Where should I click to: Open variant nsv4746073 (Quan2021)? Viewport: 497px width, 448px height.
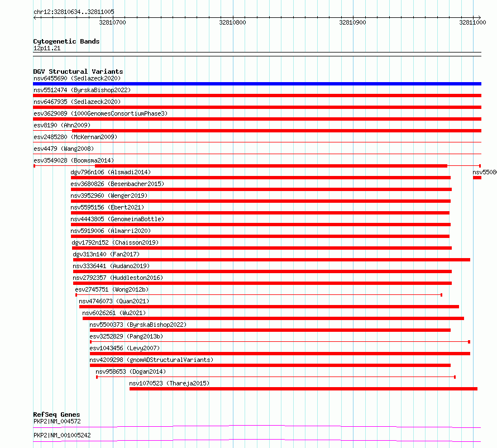pos(114,301)
